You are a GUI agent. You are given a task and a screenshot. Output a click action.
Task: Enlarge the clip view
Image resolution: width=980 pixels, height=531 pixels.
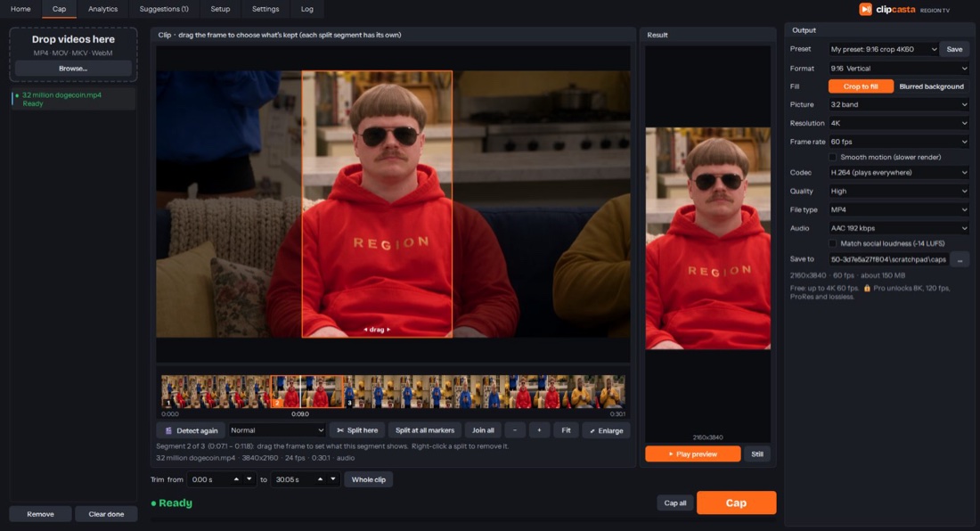606,430
